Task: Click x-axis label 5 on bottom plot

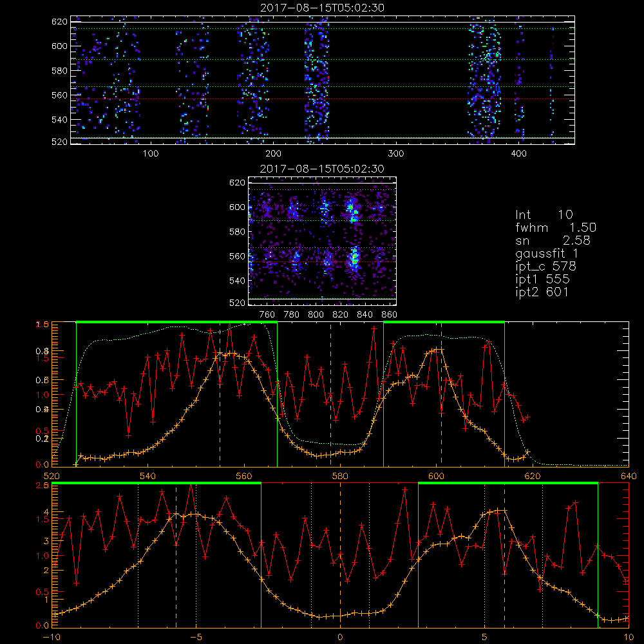Action: pos(485,638)
